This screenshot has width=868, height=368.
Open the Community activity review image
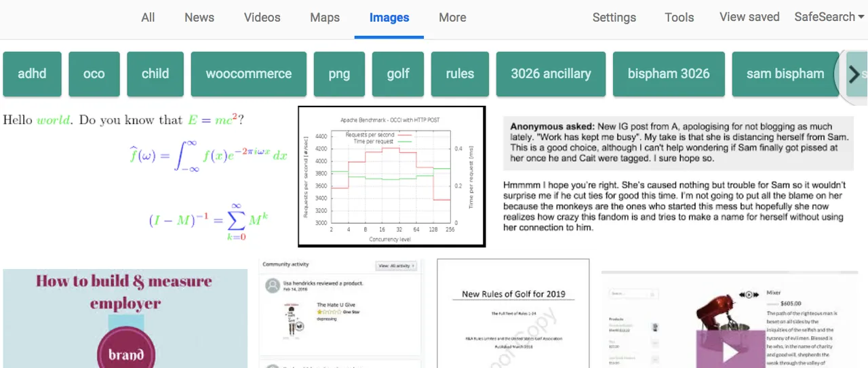click(x=340, y=313)
